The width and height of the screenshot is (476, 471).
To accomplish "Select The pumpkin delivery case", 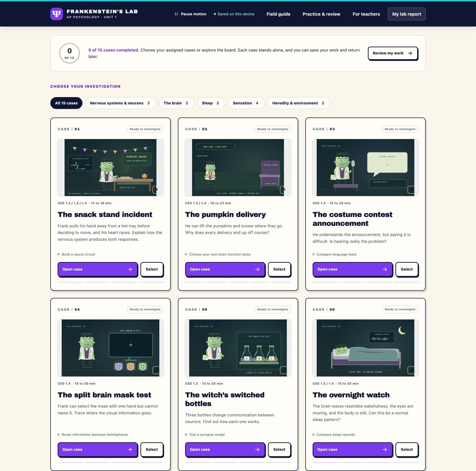I will pos(279,269).
